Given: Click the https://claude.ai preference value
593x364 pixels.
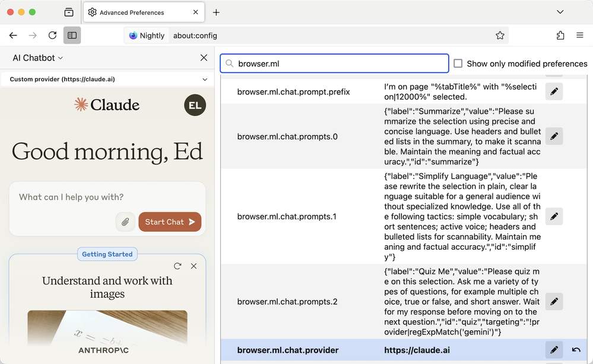Looking at the screenshot, I should click(x=417, y=350).
